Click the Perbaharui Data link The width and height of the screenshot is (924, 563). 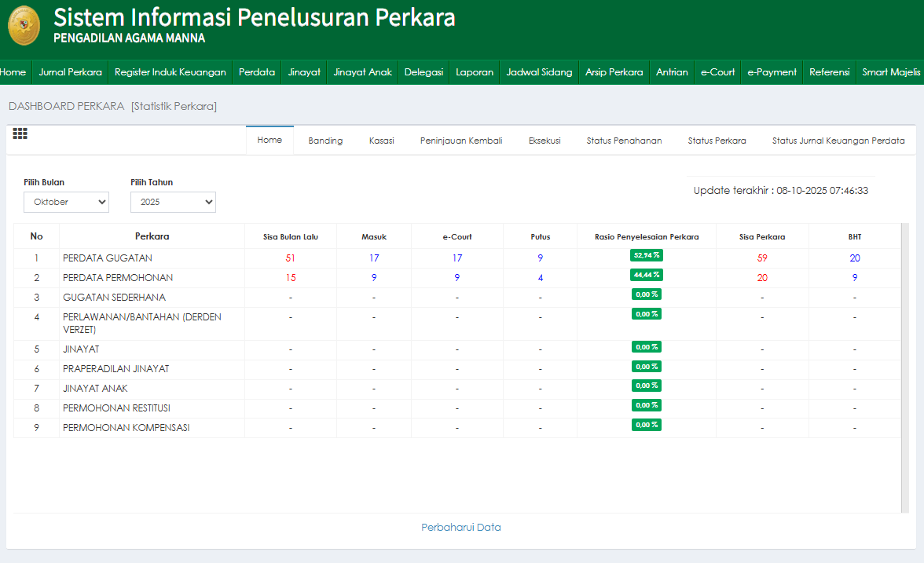461,528
